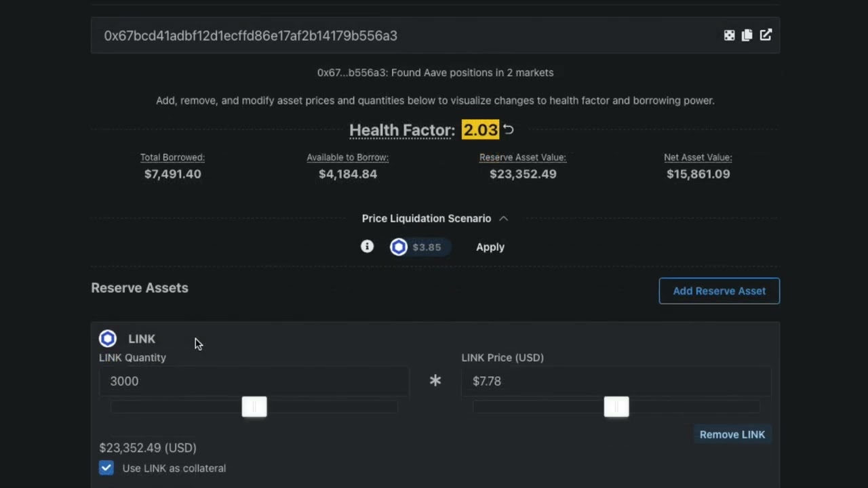Screen dimensions: 868x488
Task: Click the asterisk between quantity and price
Action: click(x=435, y=381)
